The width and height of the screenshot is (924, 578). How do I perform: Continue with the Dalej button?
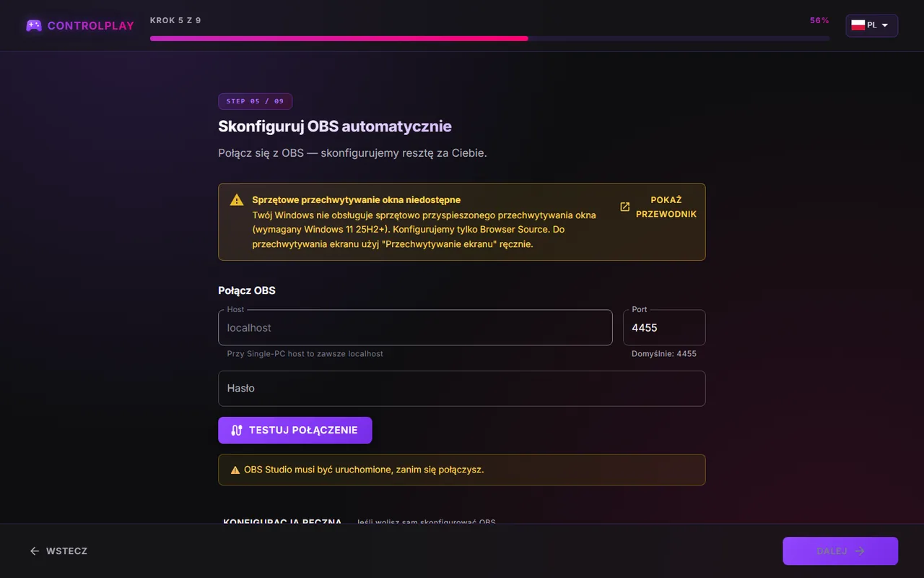pyautogui.click(x=840, y=551)
